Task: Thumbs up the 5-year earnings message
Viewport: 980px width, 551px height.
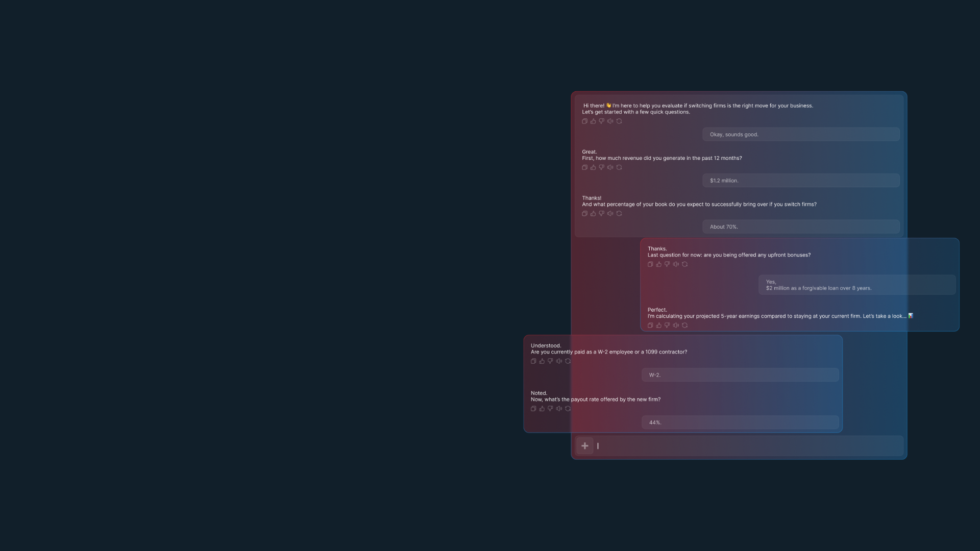Action: [x=658, y=325]
